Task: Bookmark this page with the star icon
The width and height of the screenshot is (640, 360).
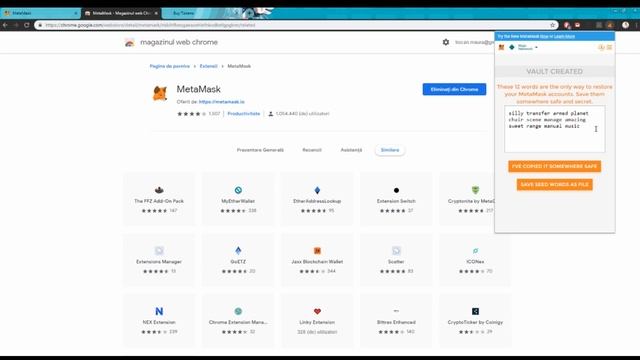Action: 553,25
